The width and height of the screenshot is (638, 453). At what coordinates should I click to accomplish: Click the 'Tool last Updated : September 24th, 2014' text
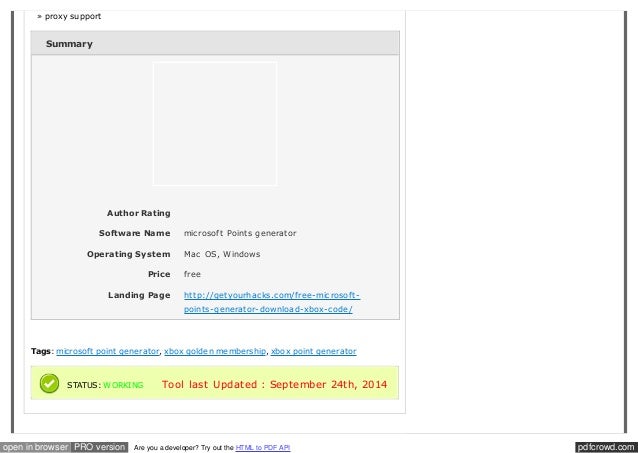pyautogui.click(x=274, y=384)
